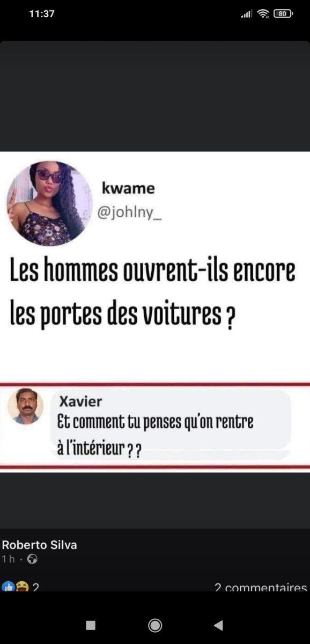Tap the laughing emoji reaction icon

pos(21,587)
